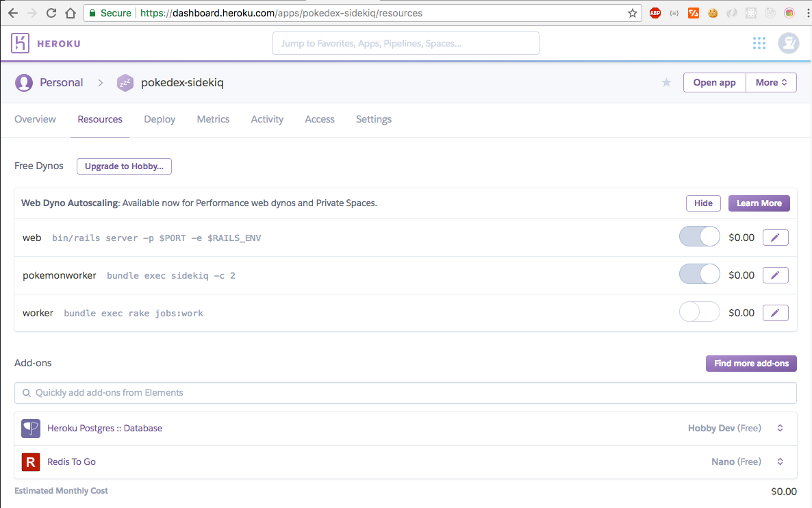The image size is (812, 508).
Task: Edit the pokemonworker dyno with pencil icon
Action: point(775,275)
